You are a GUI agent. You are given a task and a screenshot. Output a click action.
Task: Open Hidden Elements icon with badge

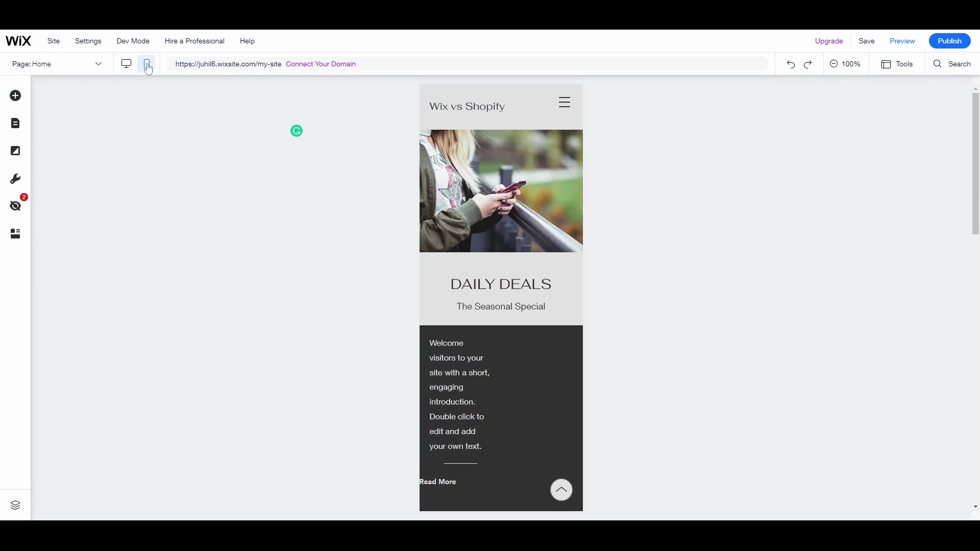tap(16, 206)
